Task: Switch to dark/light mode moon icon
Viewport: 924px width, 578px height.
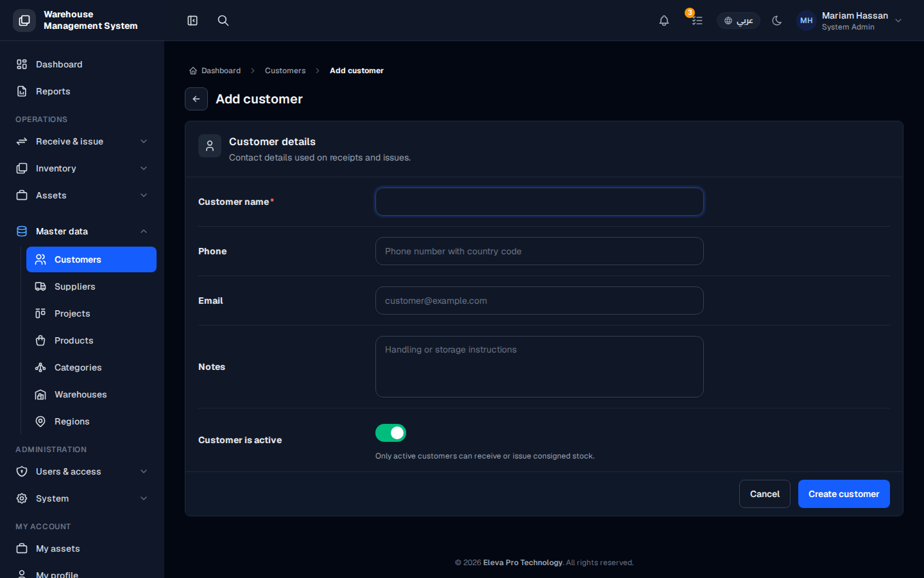Action: (x=777, y=21)
